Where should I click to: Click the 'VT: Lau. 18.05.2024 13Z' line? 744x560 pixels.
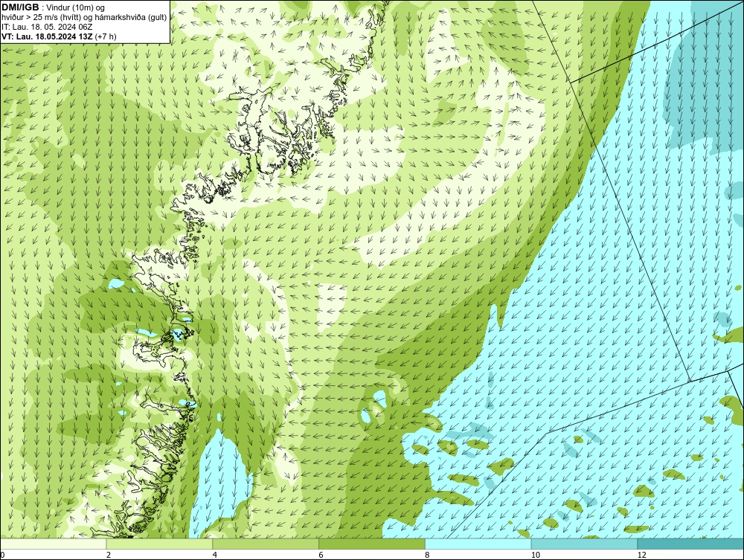point(48,36)
